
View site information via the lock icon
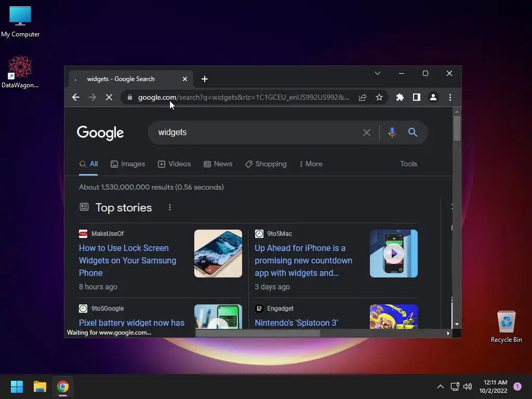(x=129, y=97)
